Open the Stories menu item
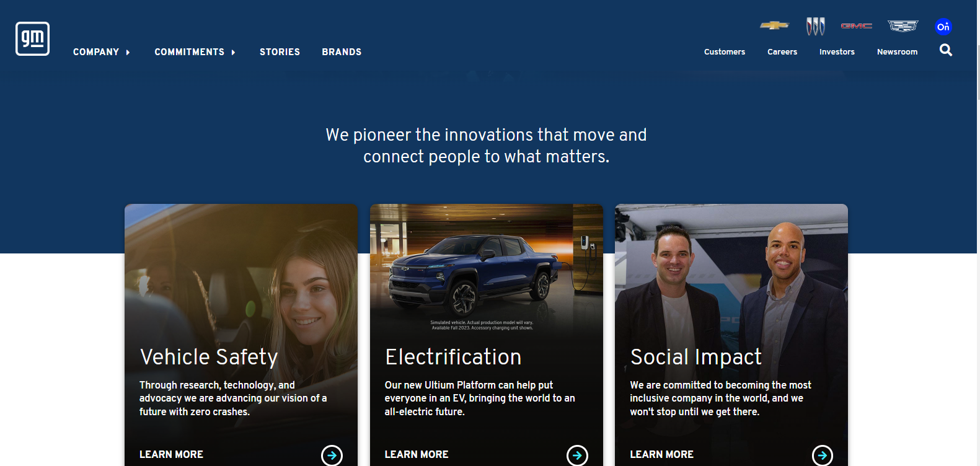The width and height of the screenshot is (980, 466). [x=280, y=52]
